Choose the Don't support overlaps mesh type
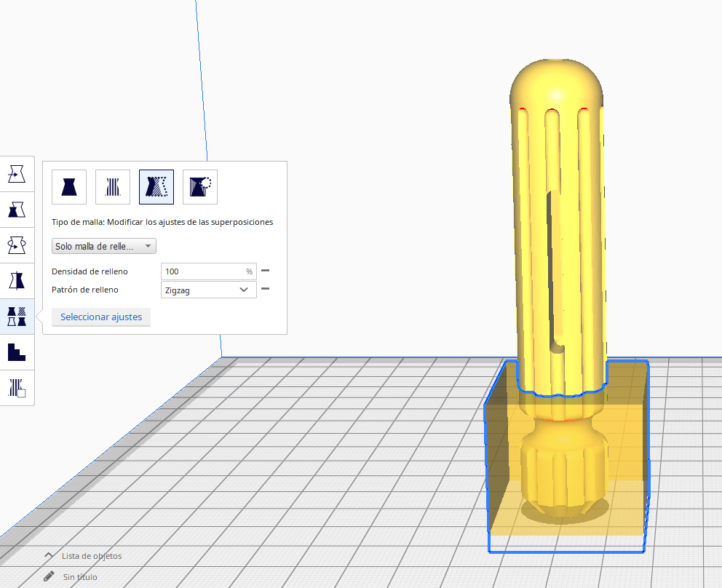 tap(199, 187)
